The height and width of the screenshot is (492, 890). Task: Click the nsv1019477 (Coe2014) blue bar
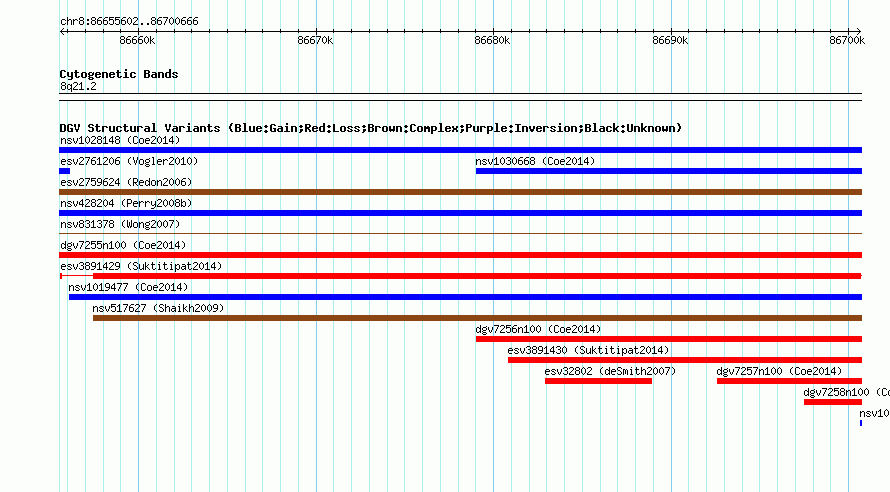(465, 297)
